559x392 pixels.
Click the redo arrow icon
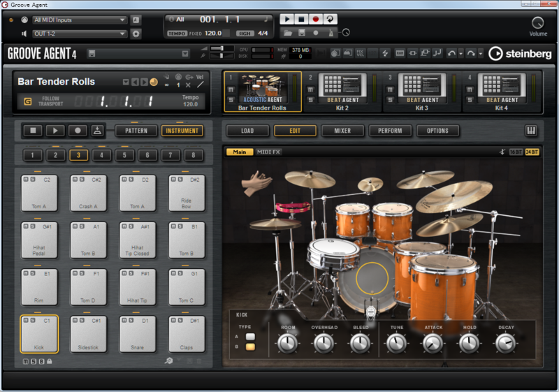pos(470,53)
